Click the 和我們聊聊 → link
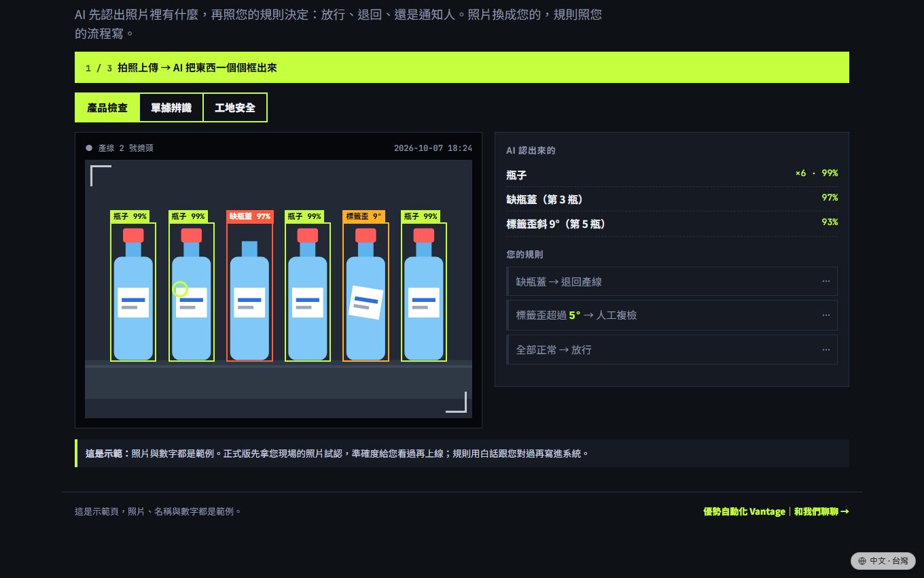Viewport: 924px width, 578px height. pos(821,511)
